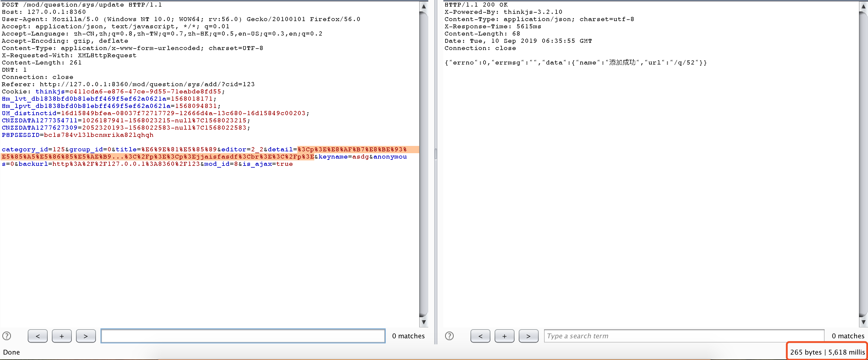The height and width of the screenshot is (360, 868).
Task: Click the request pane help question-mark icon
Action: (7, 336)
